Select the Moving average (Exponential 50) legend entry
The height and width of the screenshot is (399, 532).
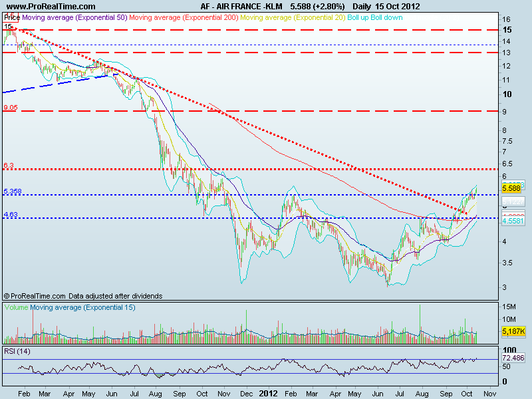pyautogui.click(x=74, y=18)
